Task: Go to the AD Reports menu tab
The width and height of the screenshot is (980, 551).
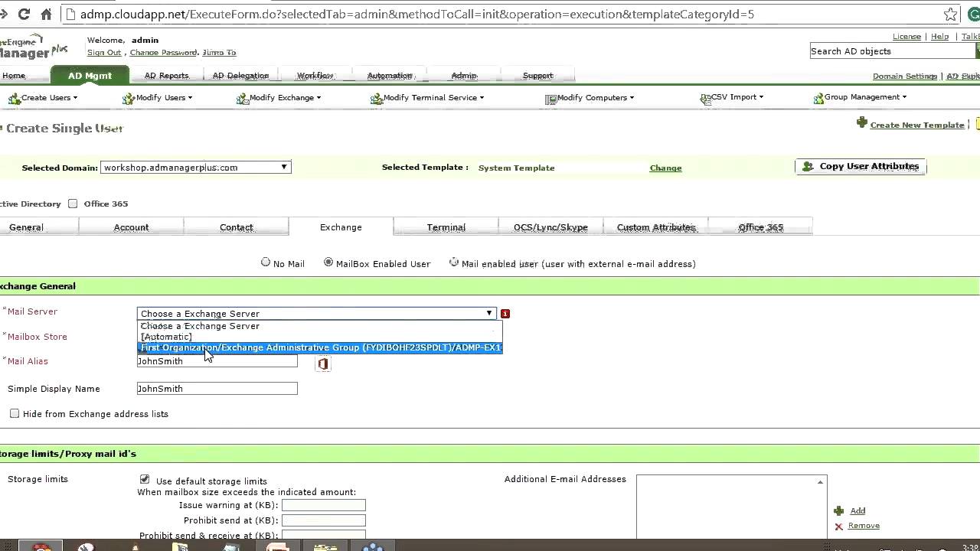Action: point(166,76)
